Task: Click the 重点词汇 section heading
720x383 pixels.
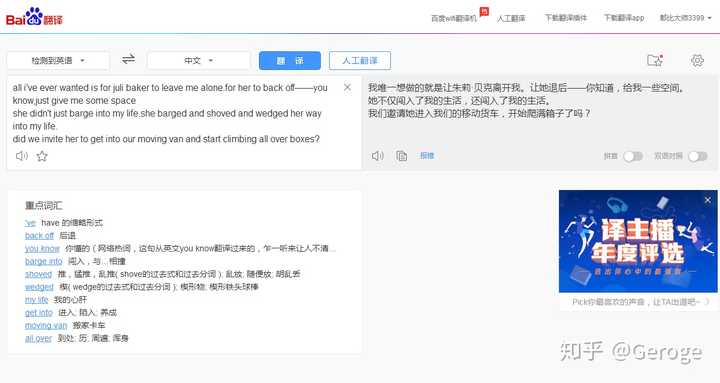Action: tap(44, 205)
